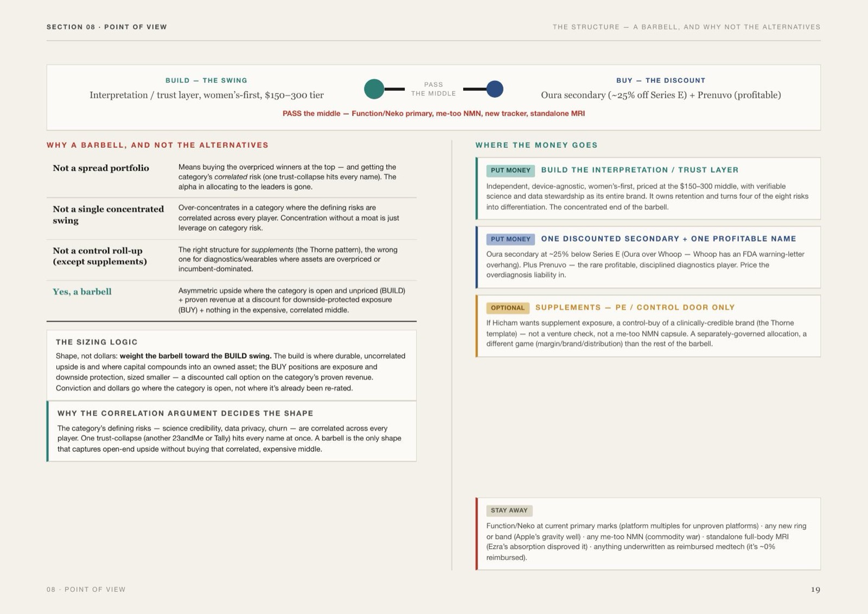This screenshot has width=868, height=614.
Task: Click 'SECTION 08 · POINT OF VIEW' header
Action: (107, 27)
